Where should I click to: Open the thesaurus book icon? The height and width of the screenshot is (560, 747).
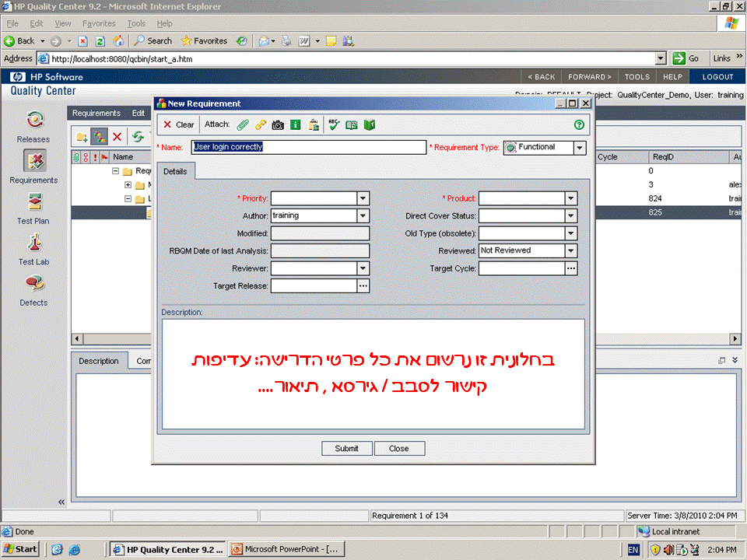352,124
